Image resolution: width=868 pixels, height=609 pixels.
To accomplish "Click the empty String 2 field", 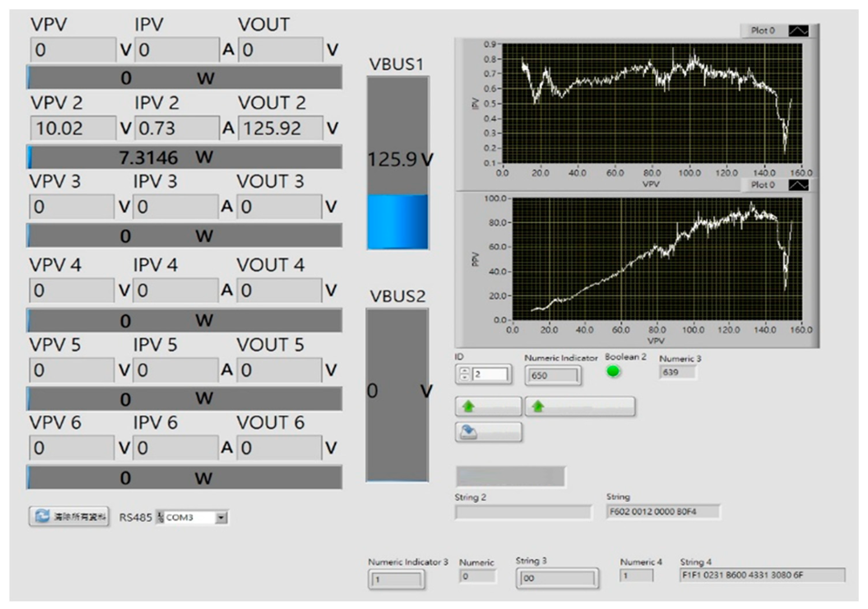I will click(523, 513).
